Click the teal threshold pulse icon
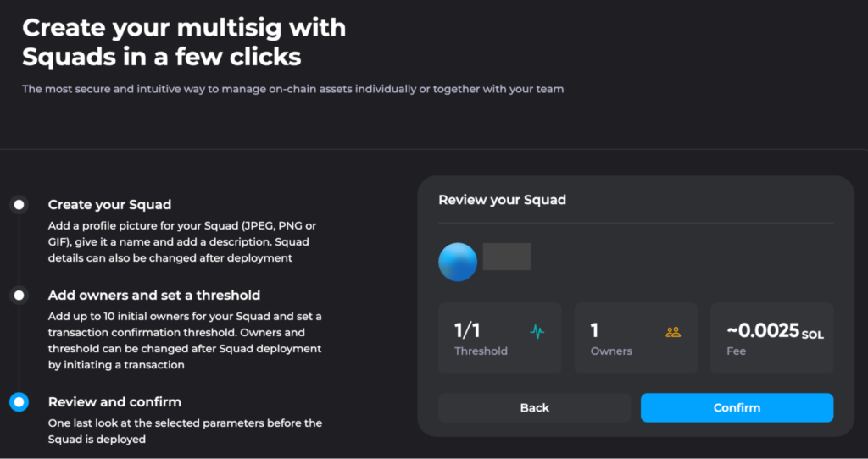Image resolution: width=868 pixels, height=459 pixels. (537, 332)
